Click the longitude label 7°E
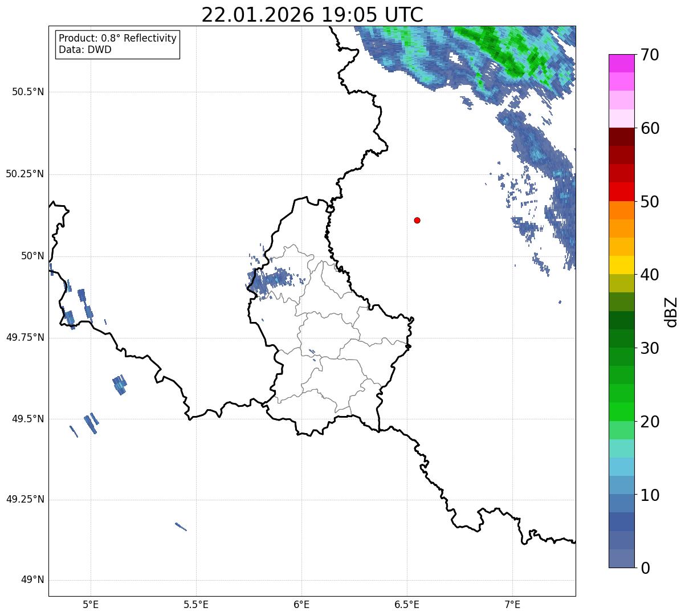Viewport: 685px width, 616px height. point(512,604)
